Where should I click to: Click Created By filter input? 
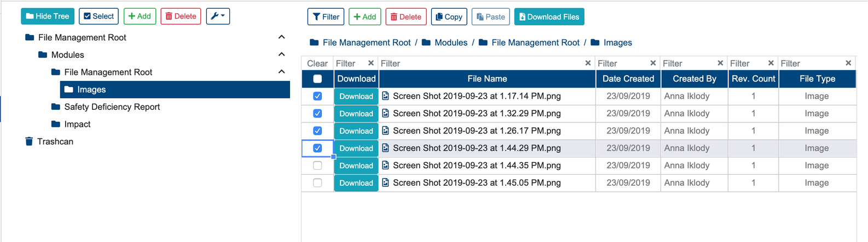[688, 63]
